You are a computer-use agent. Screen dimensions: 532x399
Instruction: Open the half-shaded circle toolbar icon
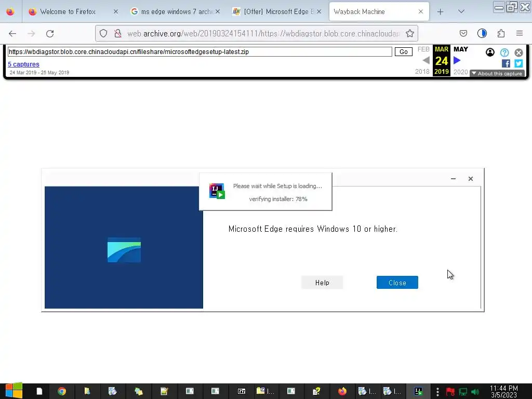pos(482,33)
